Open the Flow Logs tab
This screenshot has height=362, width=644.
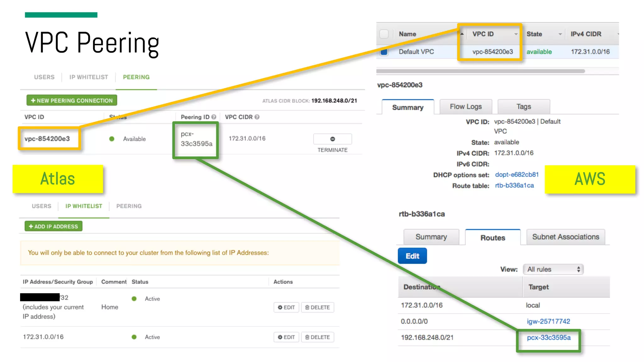(466, 107)
